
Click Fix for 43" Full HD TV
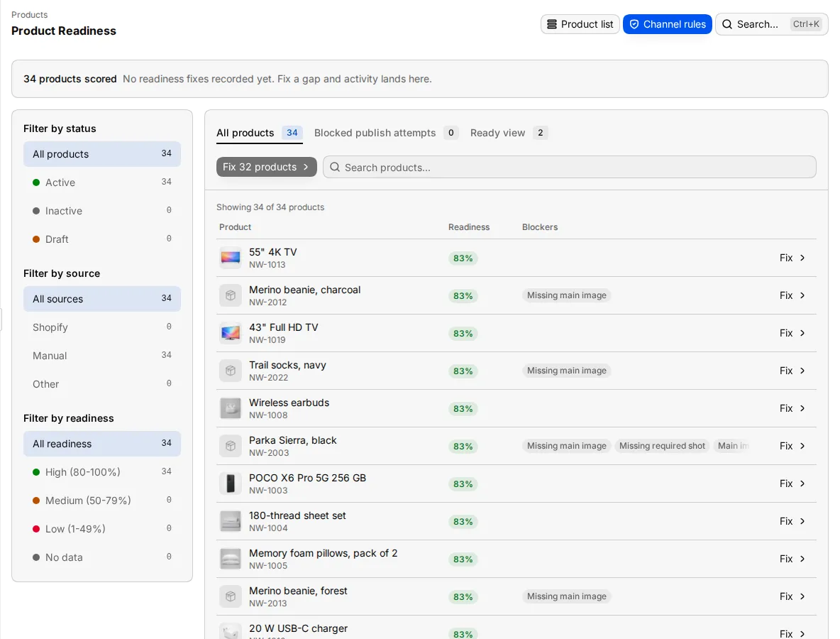tap(792, 333)
